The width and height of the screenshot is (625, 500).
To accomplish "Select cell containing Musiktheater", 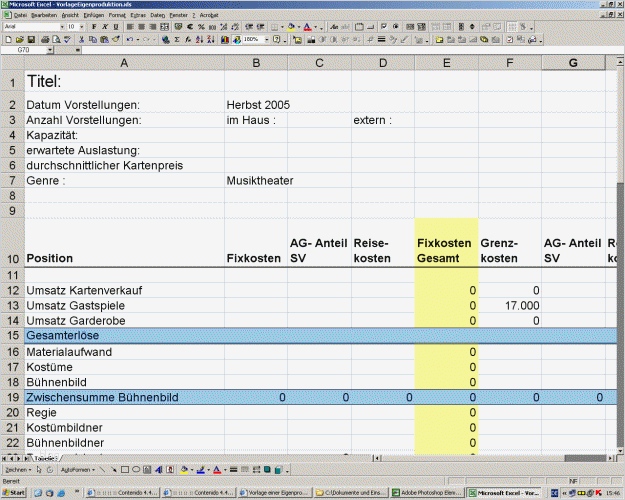I will 255,181.
